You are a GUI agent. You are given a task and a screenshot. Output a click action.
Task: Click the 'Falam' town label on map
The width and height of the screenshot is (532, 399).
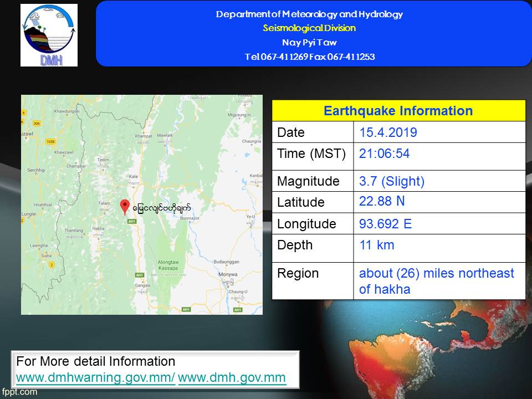point(104,203)
